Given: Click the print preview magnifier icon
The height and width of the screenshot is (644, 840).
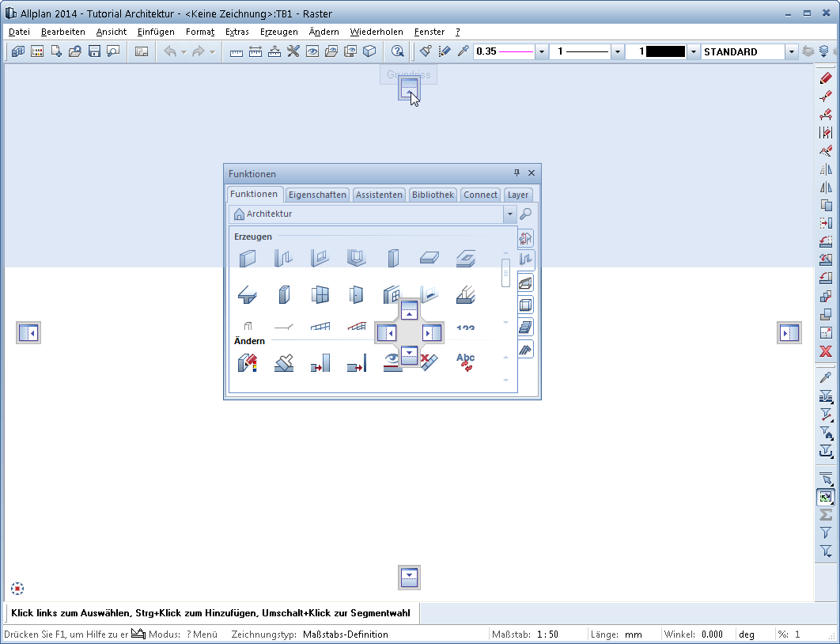Looking at the screenshot, I should (x=113, y=51).
